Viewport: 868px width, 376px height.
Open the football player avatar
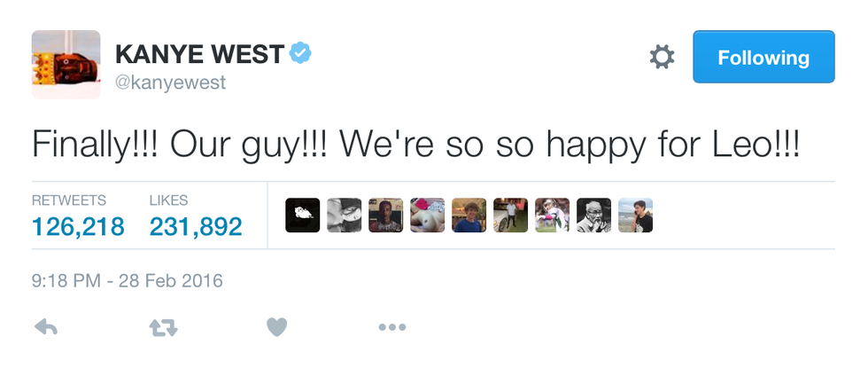pos(552,215)
